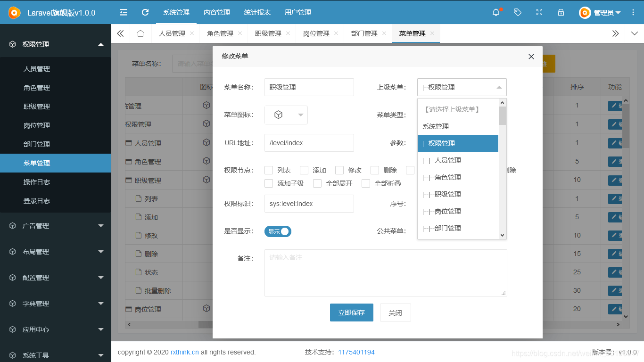Image resolution: width=644 pixels, height=362 pixels.
Task: Click the edit button in row with 排序 15
Action: (615, 254)
